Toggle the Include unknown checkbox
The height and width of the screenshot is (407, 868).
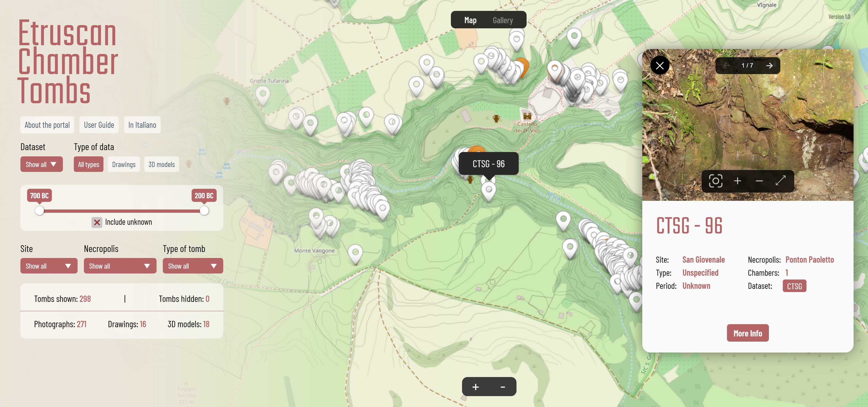coord(97,222)
